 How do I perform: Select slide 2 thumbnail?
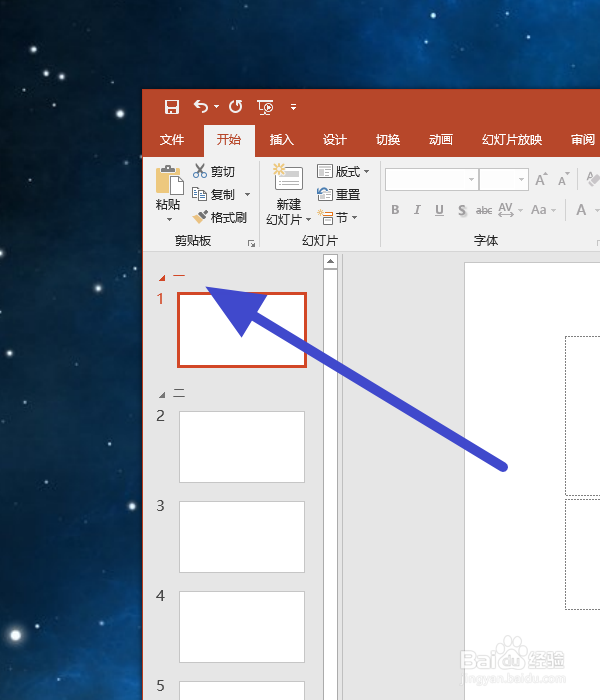242,447
